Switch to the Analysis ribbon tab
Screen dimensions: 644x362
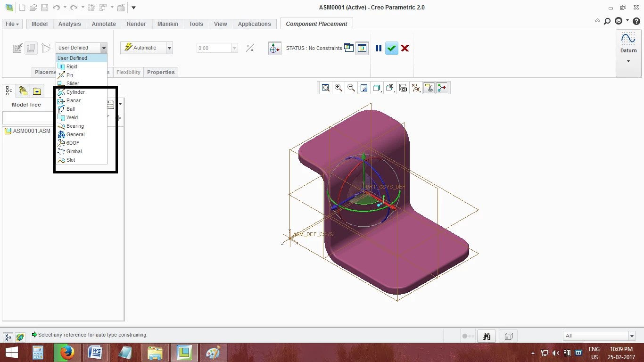point(70,24)
